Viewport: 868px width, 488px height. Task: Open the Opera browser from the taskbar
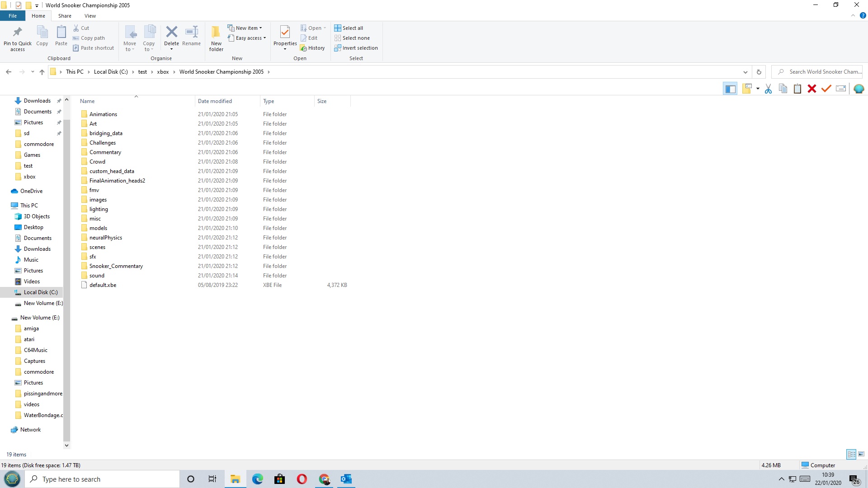pos(302,479)
